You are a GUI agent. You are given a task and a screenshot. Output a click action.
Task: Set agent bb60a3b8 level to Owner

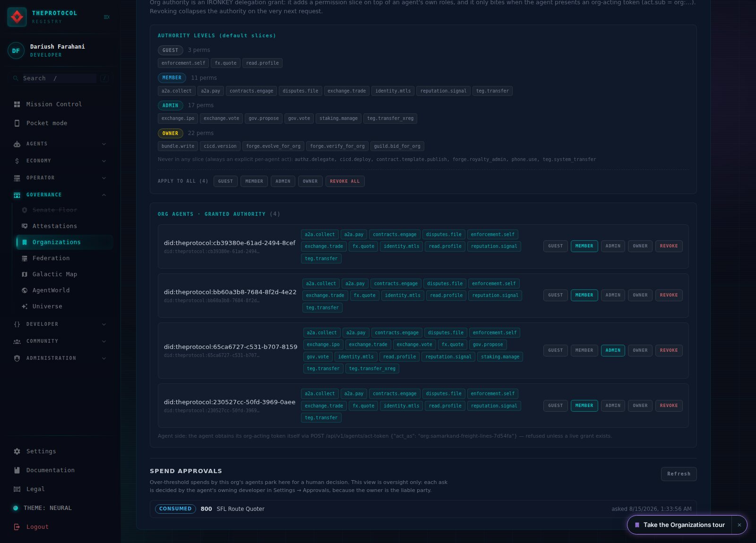[x=640, y=295]
